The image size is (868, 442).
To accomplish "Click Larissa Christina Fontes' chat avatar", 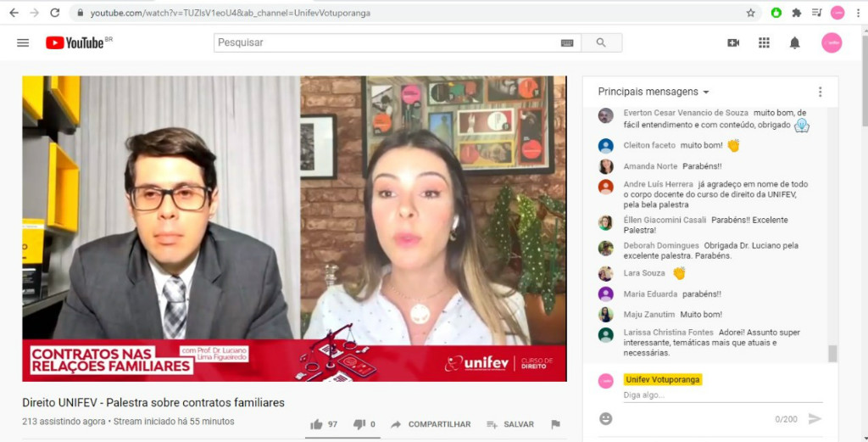I will click(605, 335).
